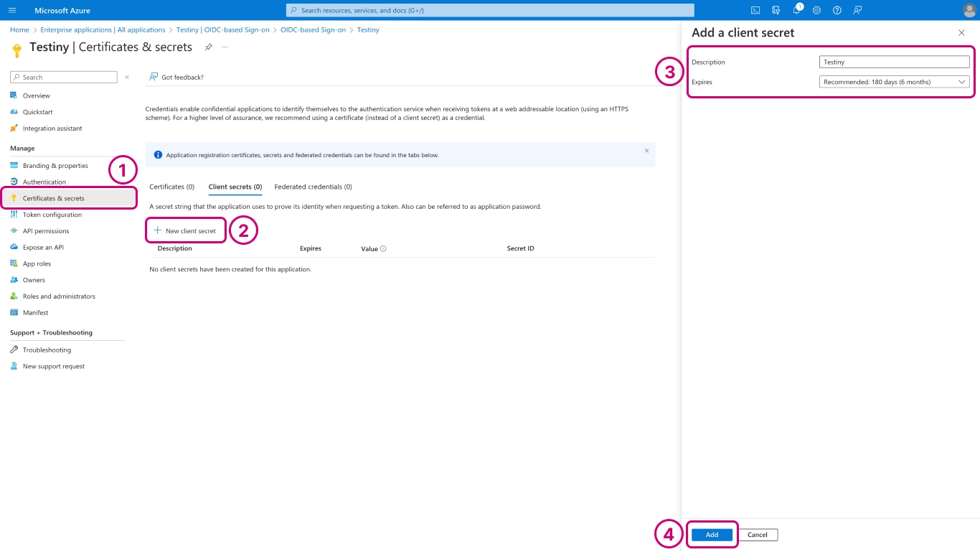Viewport: 980px width, 552px height.
Task: Click the Description text field
Action: [894, 62]
